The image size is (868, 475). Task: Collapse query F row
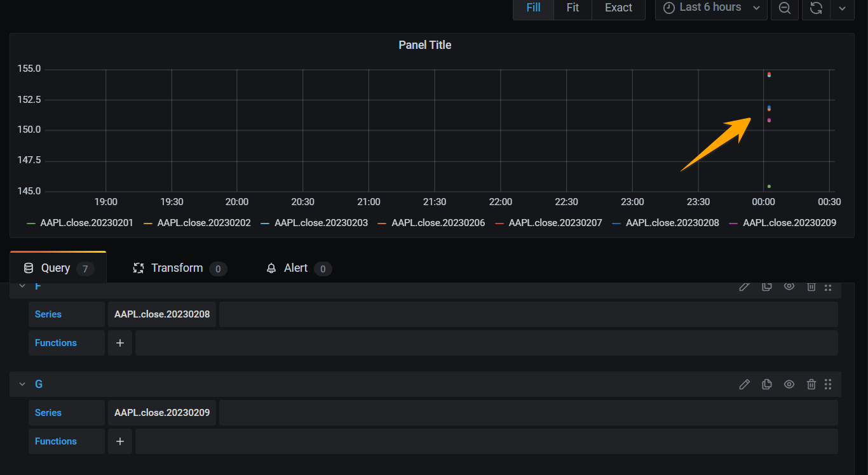pyautogui.click(x=22, y=286)
